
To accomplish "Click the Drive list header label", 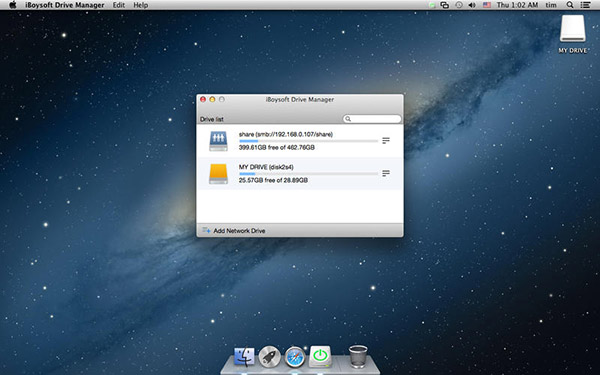I will click(x=212, y=119).
